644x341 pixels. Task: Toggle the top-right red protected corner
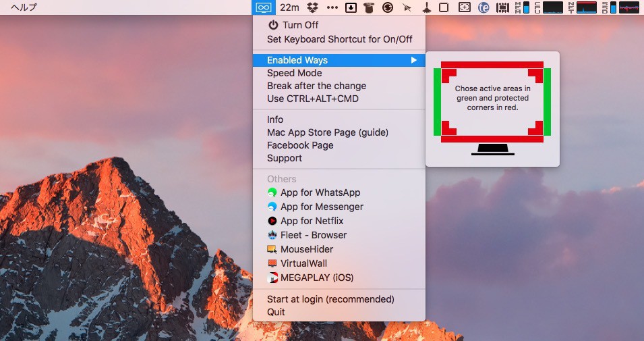[x=537, y=74]
